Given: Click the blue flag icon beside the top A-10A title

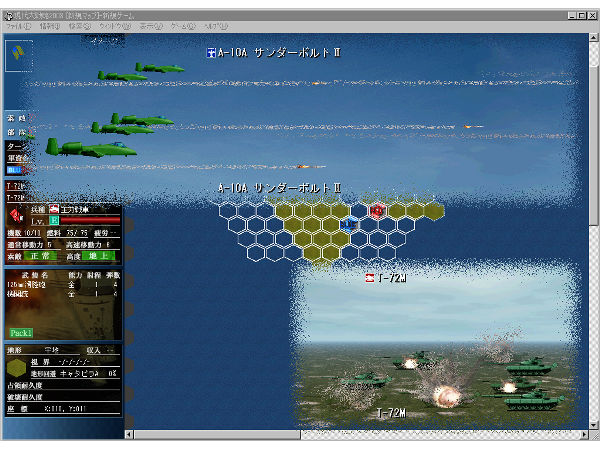Looking at the screenshot, I should (211, 52).
